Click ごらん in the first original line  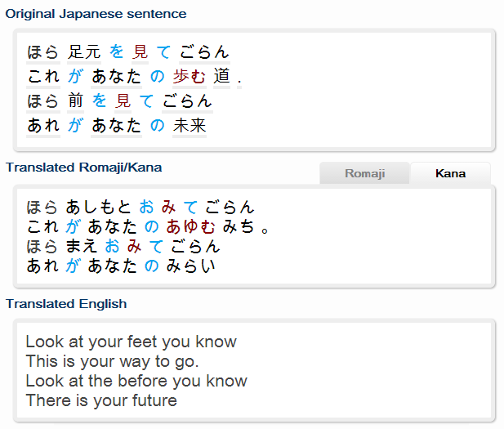tap(204, 52)
